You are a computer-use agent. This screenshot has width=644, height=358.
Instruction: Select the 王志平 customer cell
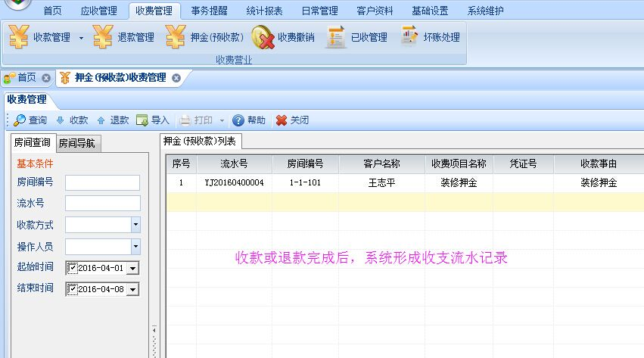(x=381, y=182)
